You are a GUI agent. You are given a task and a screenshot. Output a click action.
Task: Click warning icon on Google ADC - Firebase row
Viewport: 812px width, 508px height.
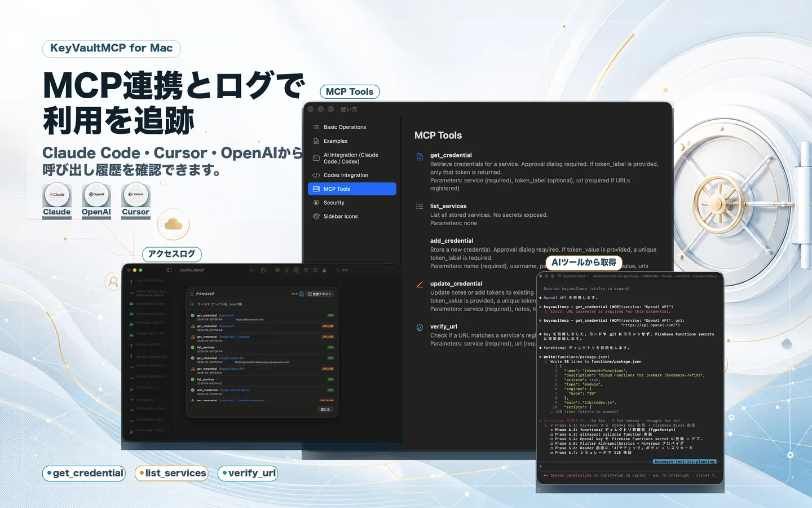(x=192, y=337)
